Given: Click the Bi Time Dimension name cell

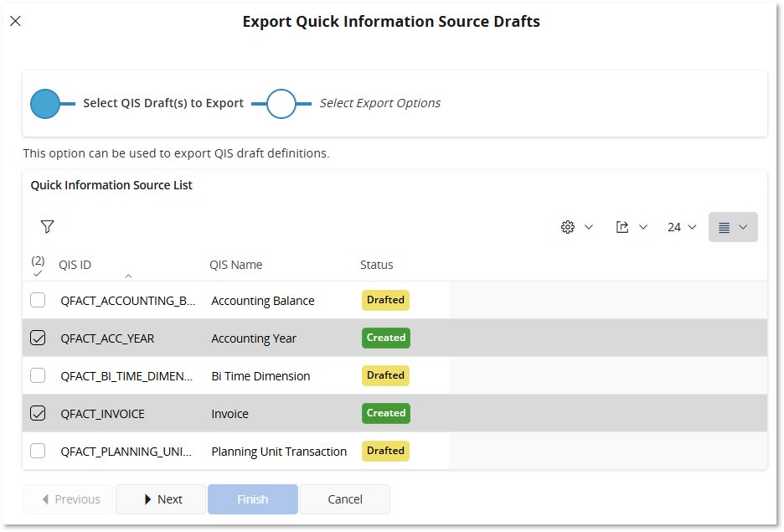Looking at the screenshot, I should (x=260, y=376).
